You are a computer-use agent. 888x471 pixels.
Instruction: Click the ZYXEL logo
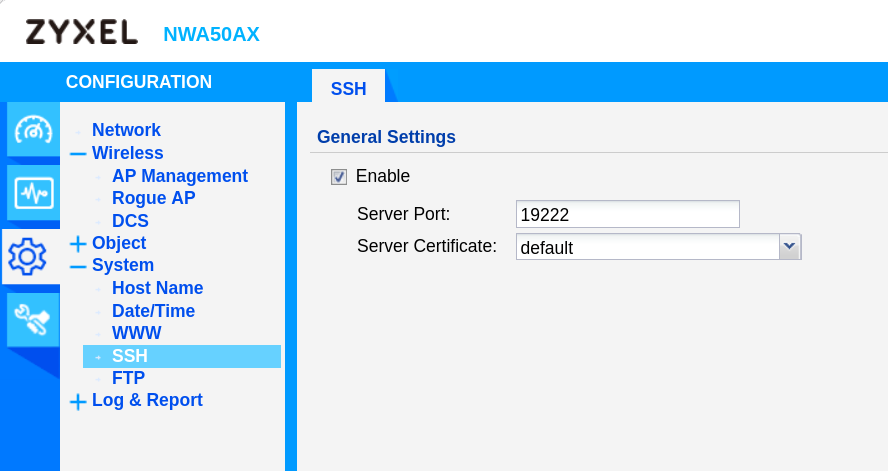tap(82, 32)
